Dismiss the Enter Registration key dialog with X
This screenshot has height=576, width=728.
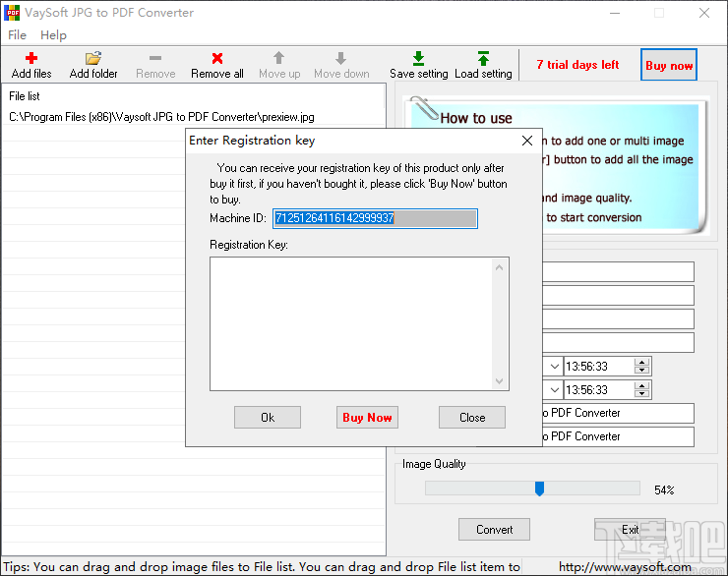(x=527, y=141)
